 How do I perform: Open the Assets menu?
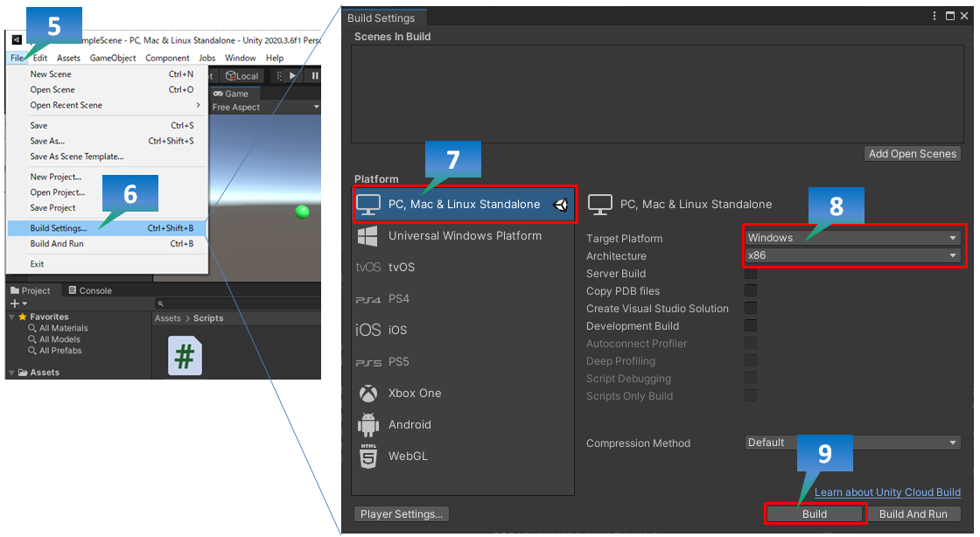click(69, 58)
